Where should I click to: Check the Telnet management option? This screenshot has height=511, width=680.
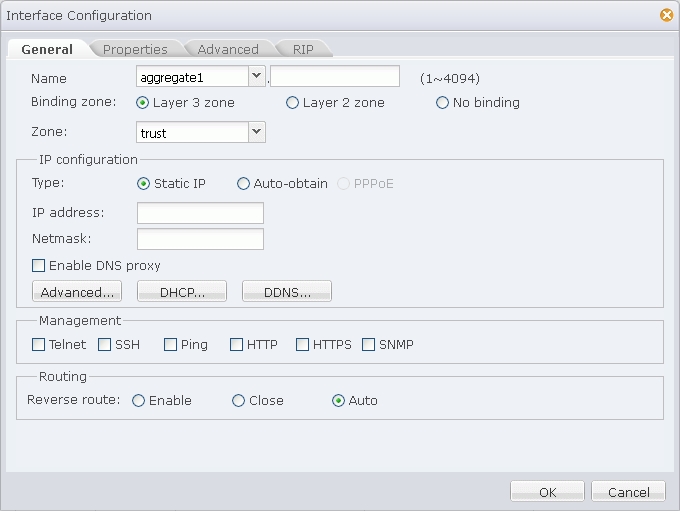pyautogui.click(x=39, y=344)
